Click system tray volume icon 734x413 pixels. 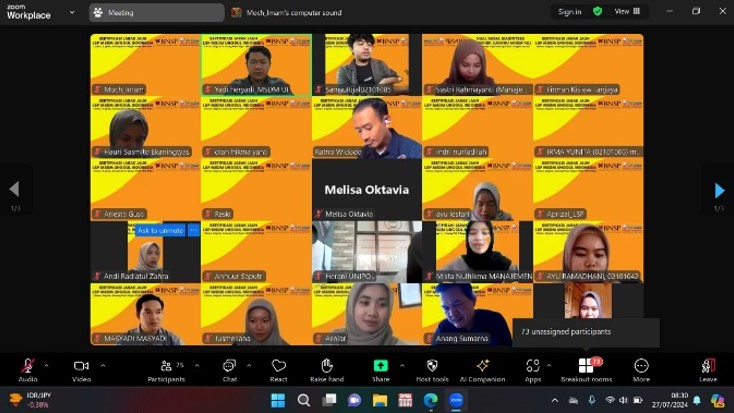[x=623, y=400]
